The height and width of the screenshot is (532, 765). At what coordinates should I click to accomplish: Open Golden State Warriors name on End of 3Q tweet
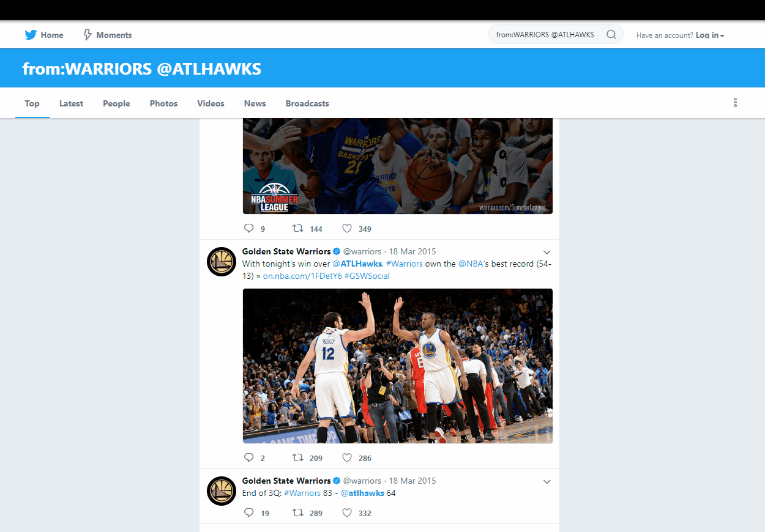pyautogui.click(x=286, y=481)
